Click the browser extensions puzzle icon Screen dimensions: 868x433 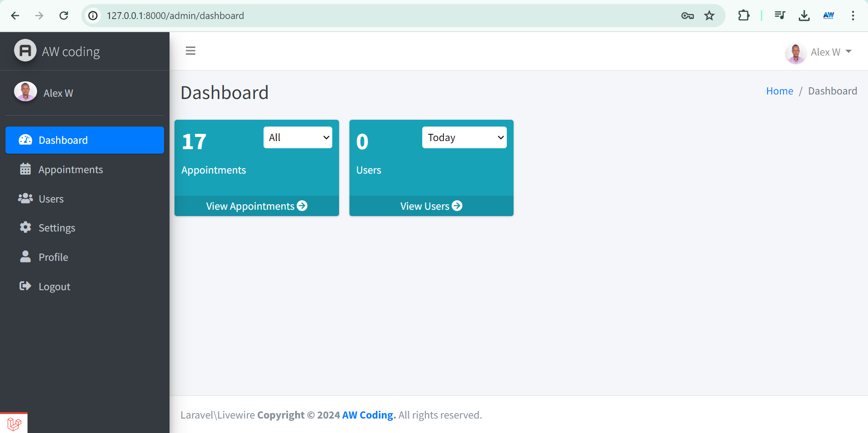pos(743,16)
